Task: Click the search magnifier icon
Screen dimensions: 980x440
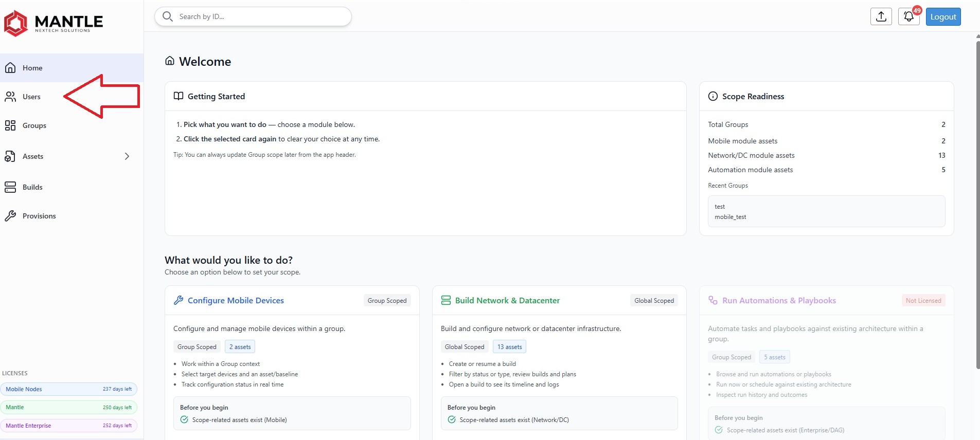Action: [168, 16]
